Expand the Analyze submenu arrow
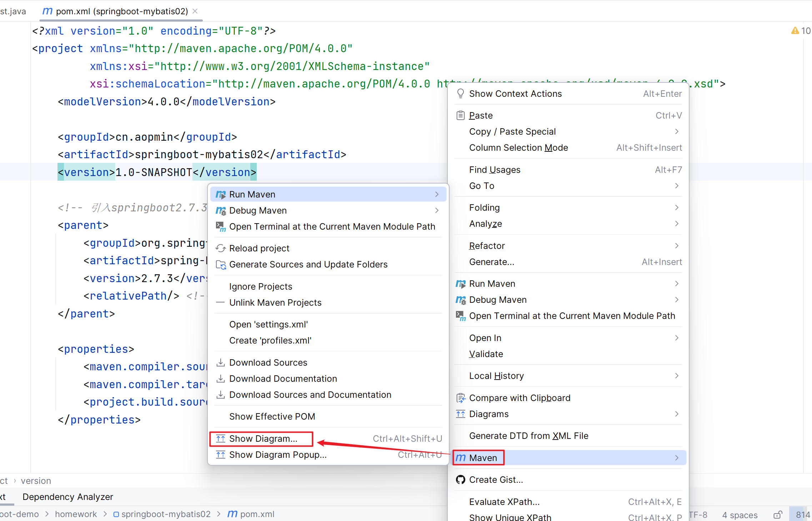The image size is (812, 521). pos(677,224)
